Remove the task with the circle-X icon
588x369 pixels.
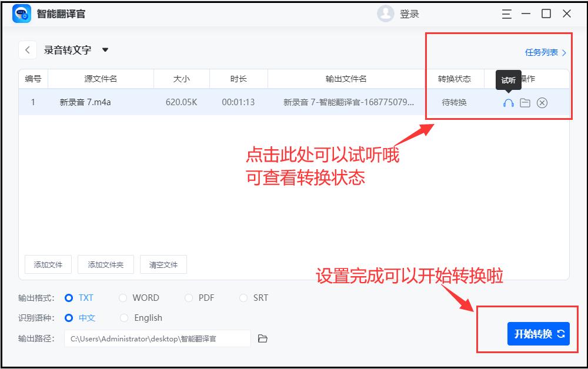click(x=541, y=102)
